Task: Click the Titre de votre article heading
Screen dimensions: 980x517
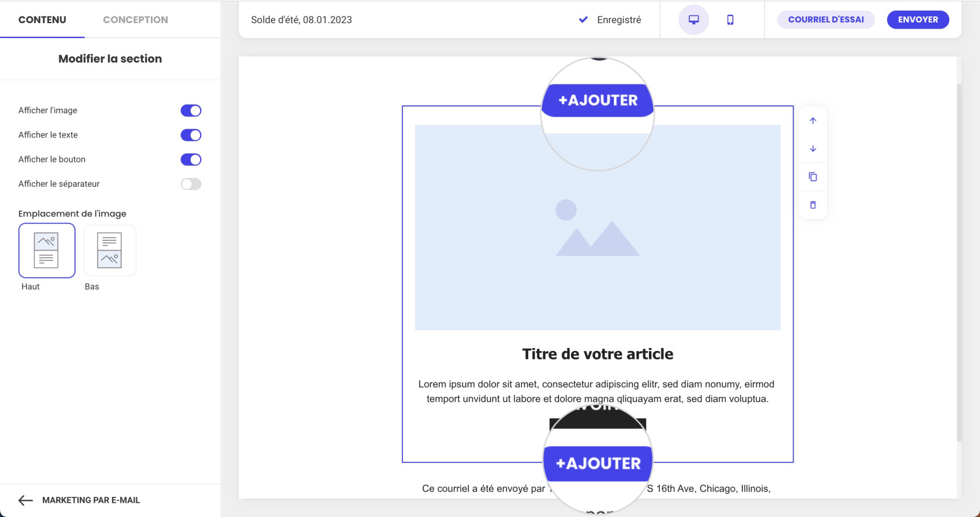Action: tap(598, 354)
